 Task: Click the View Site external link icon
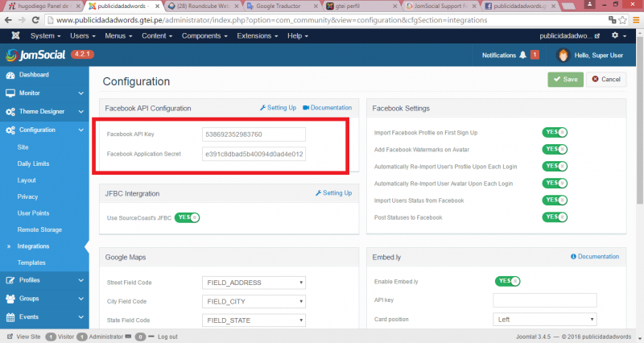pyautogui.click(x=10, y=337)
